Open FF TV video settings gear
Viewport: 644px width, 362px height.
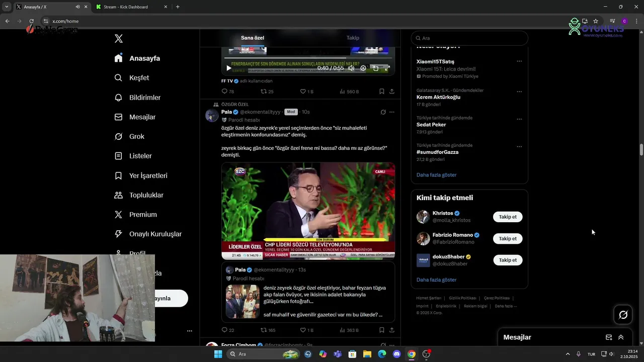(363, 68)
